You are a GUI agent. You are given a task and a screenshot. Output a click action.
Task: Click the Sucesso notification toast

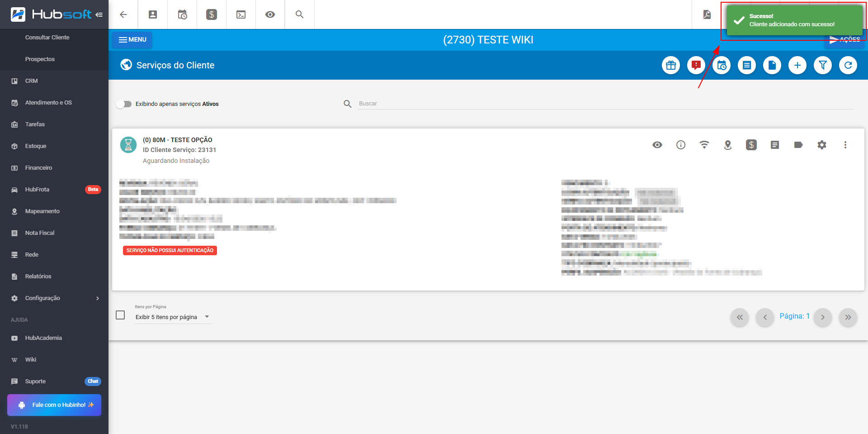(x=794, y=20)
